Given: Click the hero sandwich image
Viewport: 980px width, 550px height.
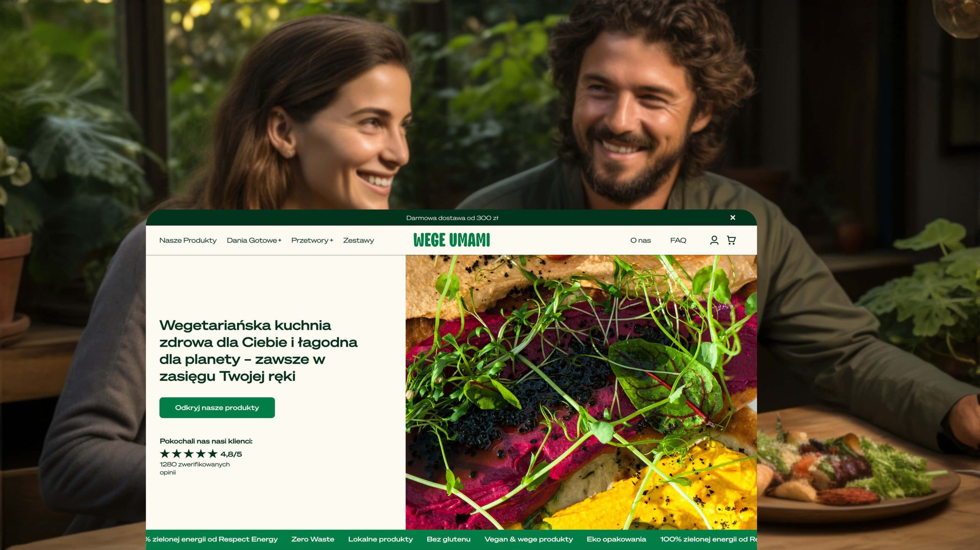Looking at the screenshot, I should pos(581,392).
